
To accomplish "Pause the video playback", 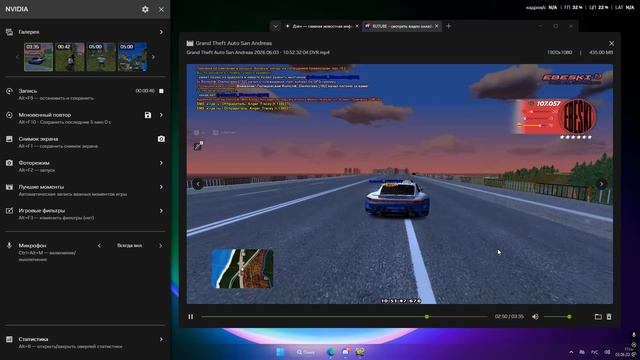I will (191, 317).
